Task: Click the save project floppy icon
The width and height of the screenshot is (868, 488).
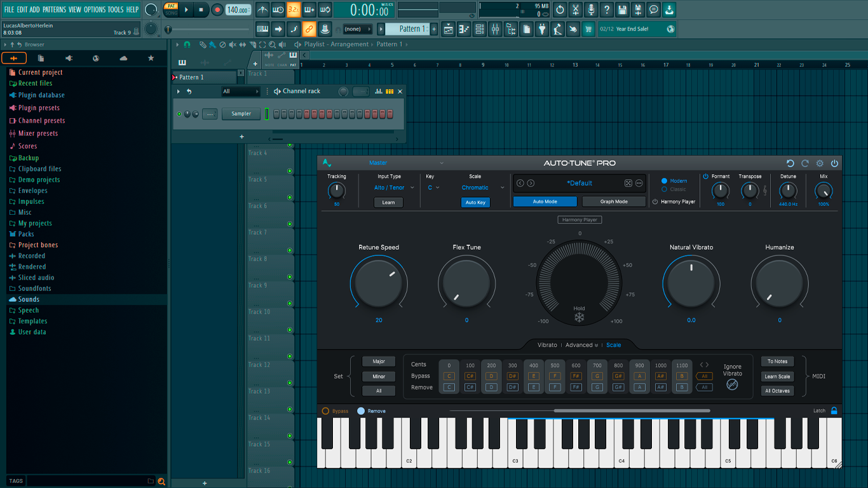Action: (623, 10)
